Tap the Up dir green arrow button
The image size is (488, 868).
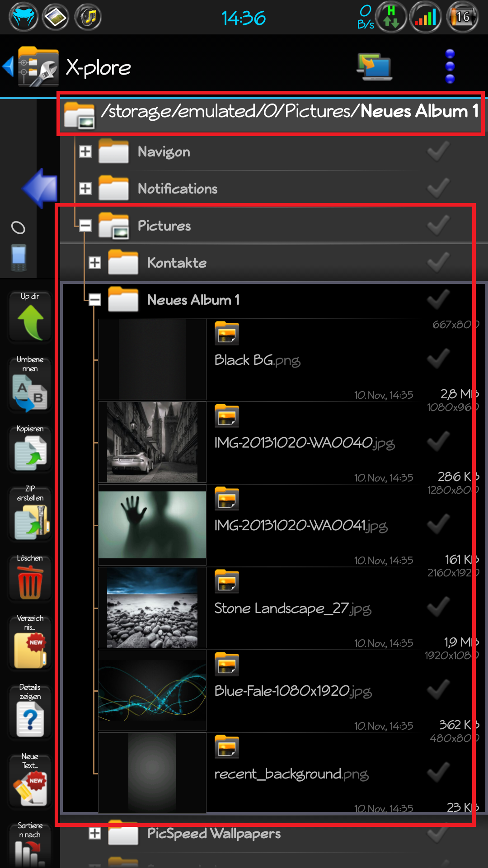click(x=30, y=316)
